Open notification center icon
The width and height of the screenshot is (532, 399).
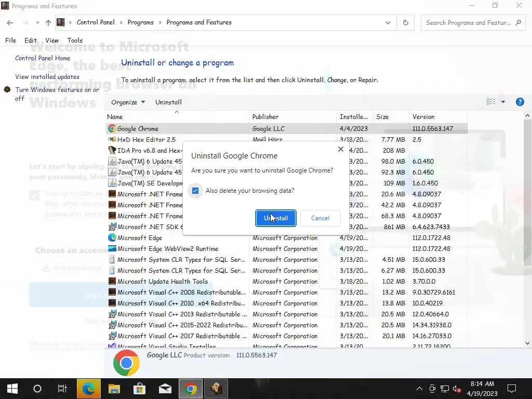511,389
